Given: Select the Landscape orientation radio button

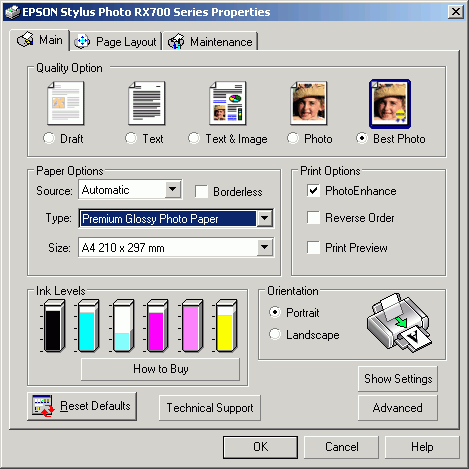Looking at the screenshot, I should click(x=275, y=334).
